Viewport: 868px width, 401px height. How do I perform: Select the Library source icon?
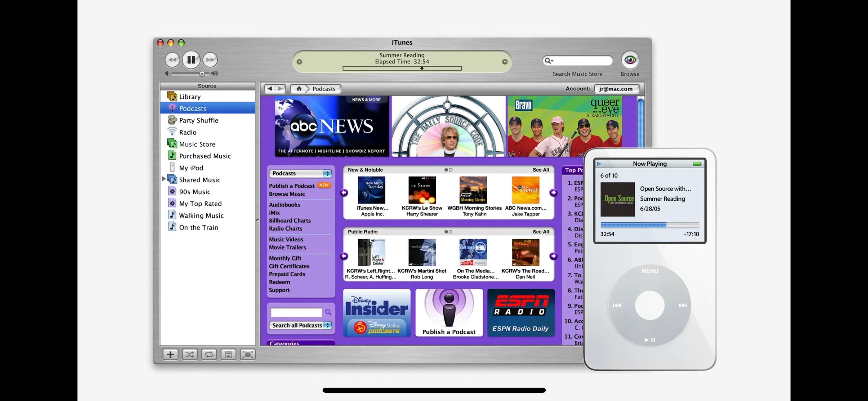coord(172,96)
